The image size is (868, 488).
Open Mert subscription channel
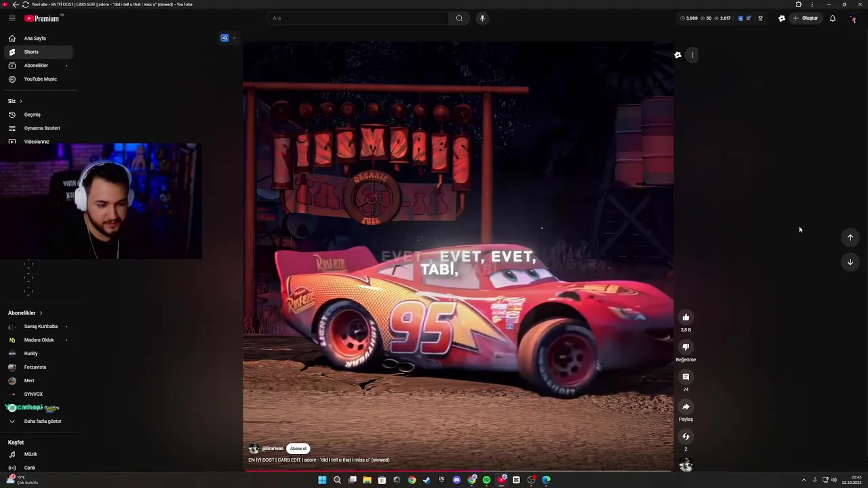39,381
